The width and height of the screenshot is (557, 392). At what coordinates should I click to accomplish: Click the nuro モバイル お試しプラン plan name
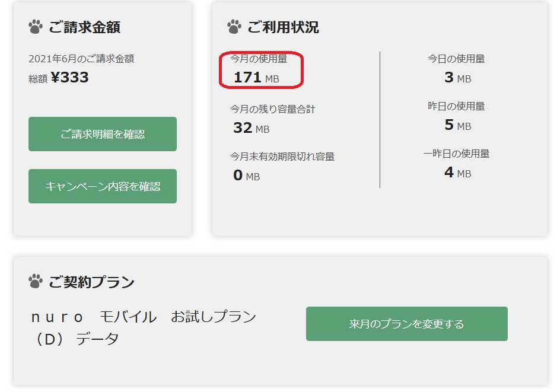point(143,317)
